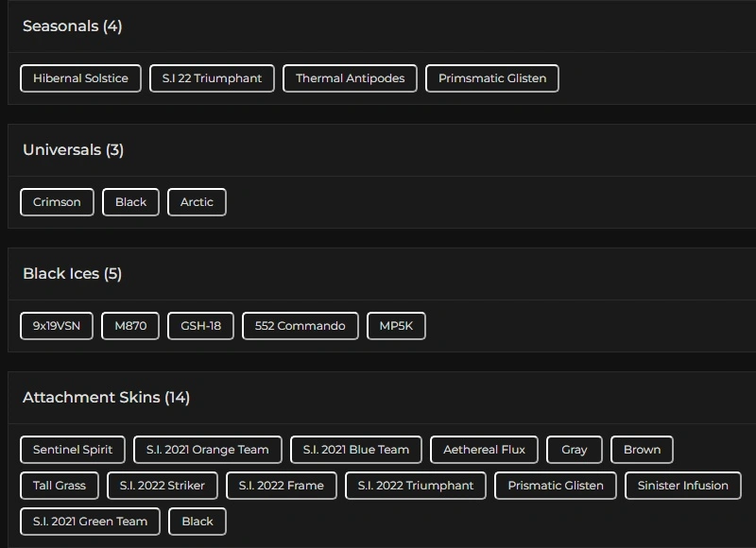
Task: Click the Attachment Skins (14) heading
Action: point(106,398)
